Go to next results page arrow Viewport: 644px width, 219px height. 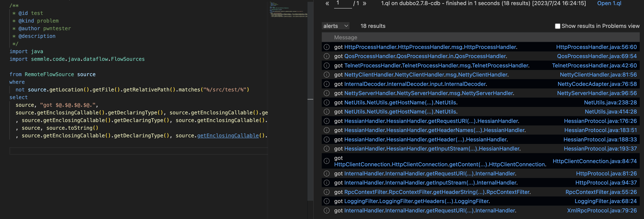tap(364, 3)
